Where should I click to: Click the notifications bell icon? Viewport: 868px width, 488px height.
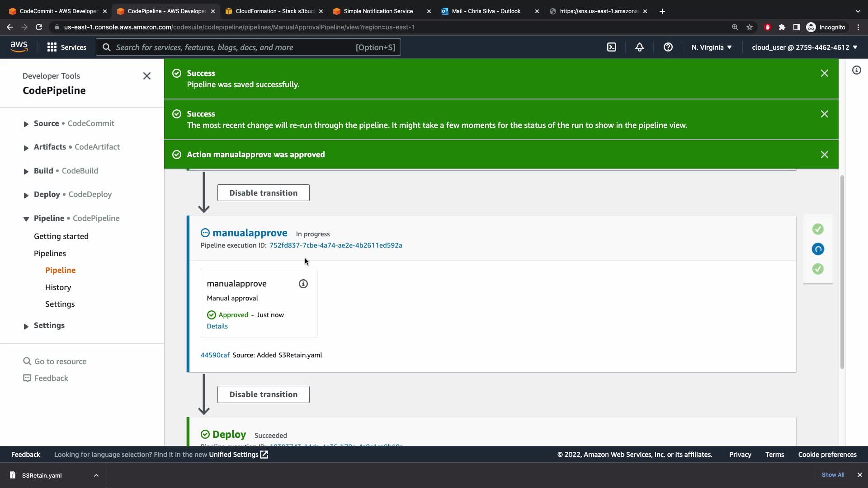(x=639, y=47)
